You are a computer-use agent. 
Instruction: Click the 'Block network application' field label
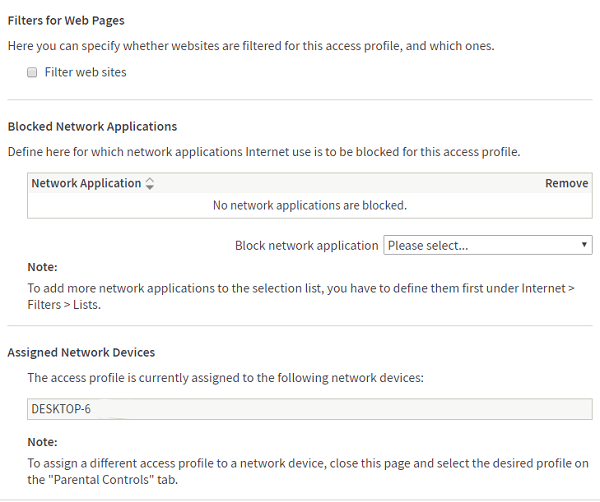pyautogui.click(x=306, y=245)
